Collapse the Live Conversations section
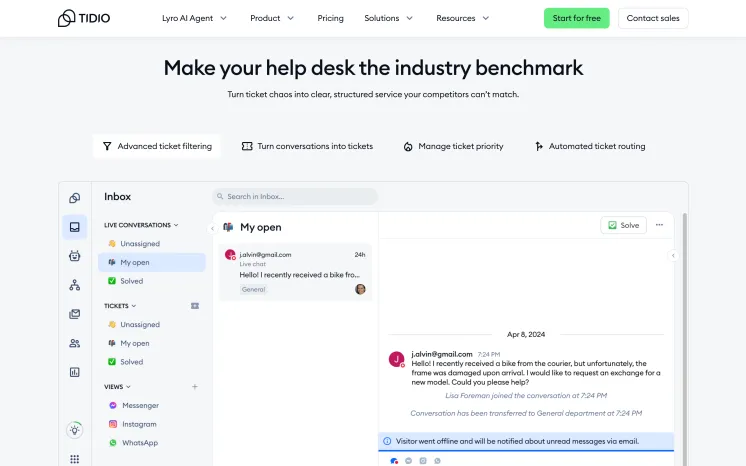The width and height of the screenshot is (746, 466). click(141, 225)
